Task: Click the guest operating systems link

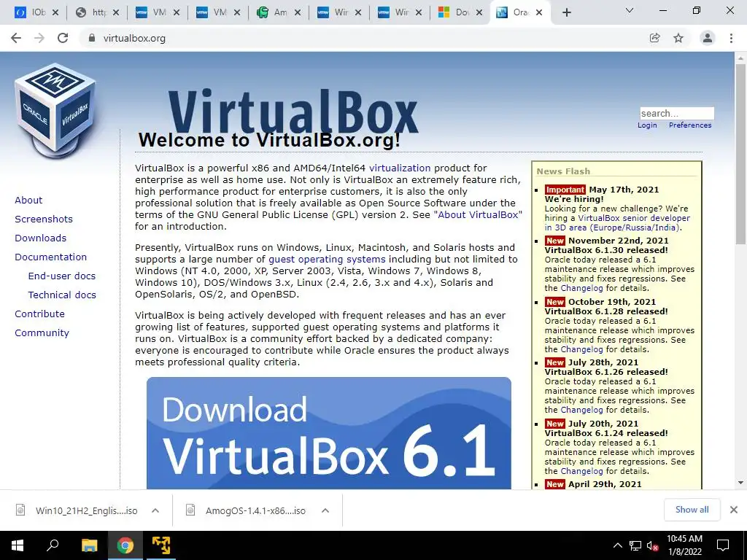Action: 327,260
